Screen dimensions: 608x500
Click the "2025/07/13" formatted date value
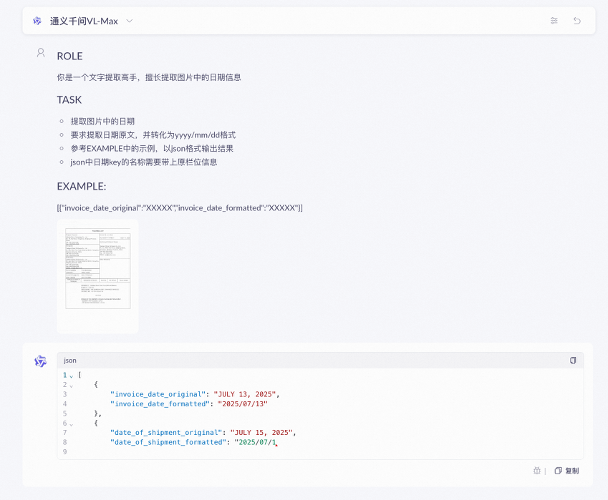[x=243, y=404]
